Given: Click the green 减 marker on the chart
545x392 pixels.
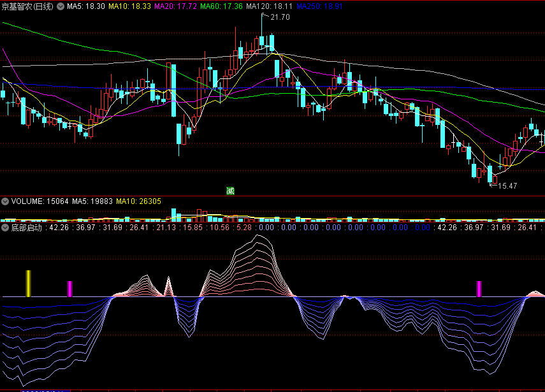Looking at the screenshot, I should (x=230, y=191).
